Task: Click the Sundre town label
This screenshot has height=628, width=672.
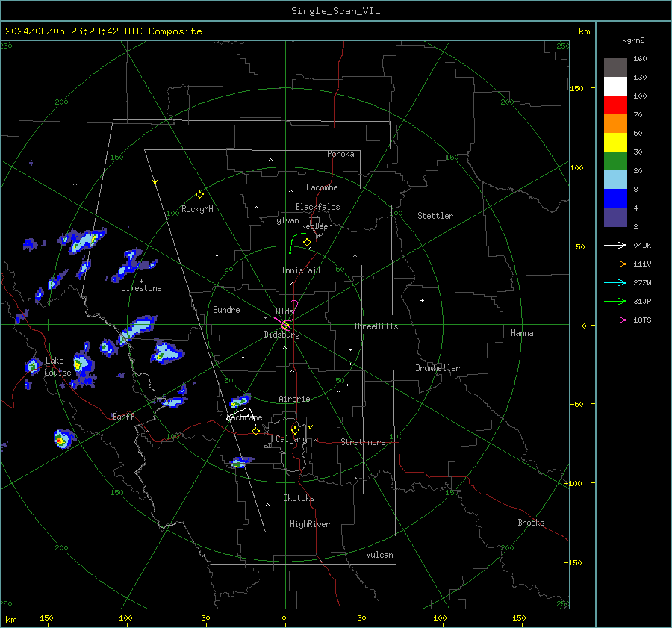Action: 226,309
